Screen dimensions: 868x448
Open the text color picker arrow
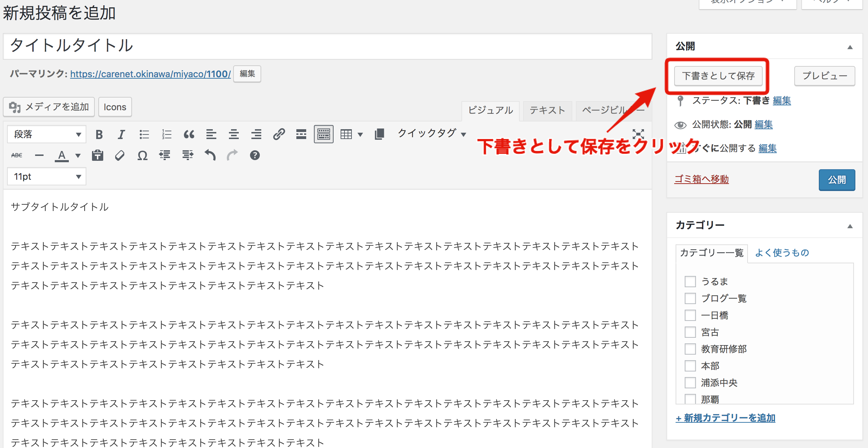tap(78, 156)
